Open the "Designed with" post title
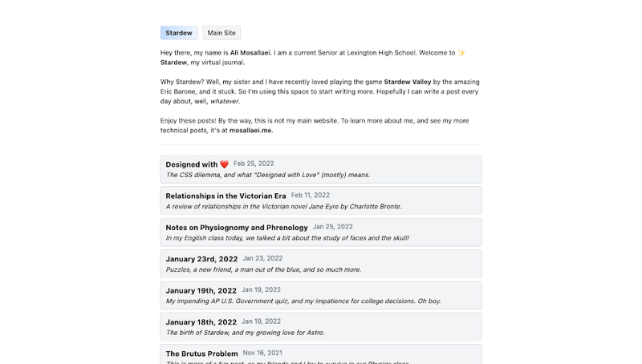The width and height of the screenshot is (642, 364). pyautogui.click(x=192, y=164)
